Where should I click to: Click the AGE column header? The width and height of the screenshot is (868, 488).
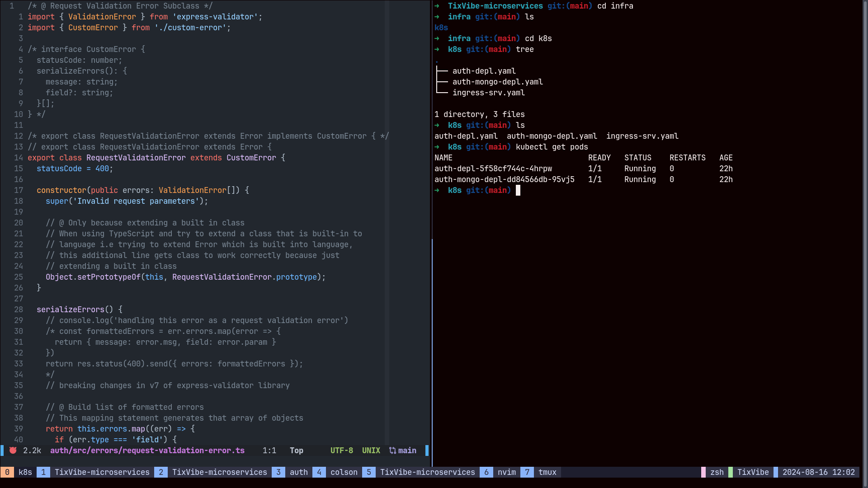pos(726,158)
